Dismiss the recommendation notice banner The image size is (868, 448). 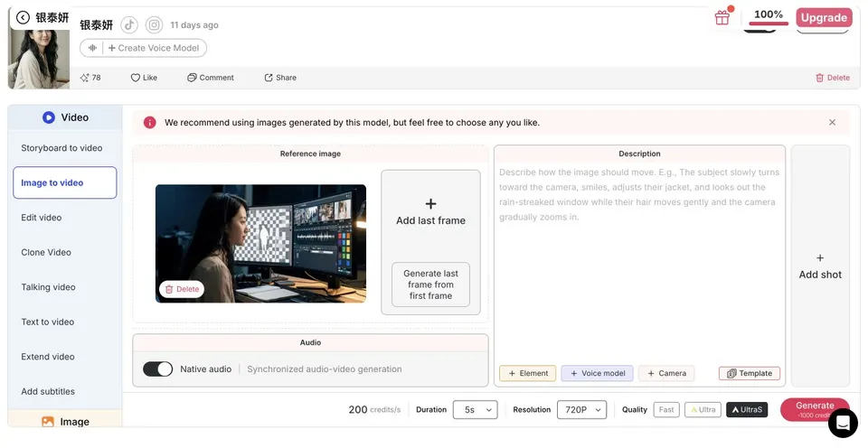pos(832,122)
